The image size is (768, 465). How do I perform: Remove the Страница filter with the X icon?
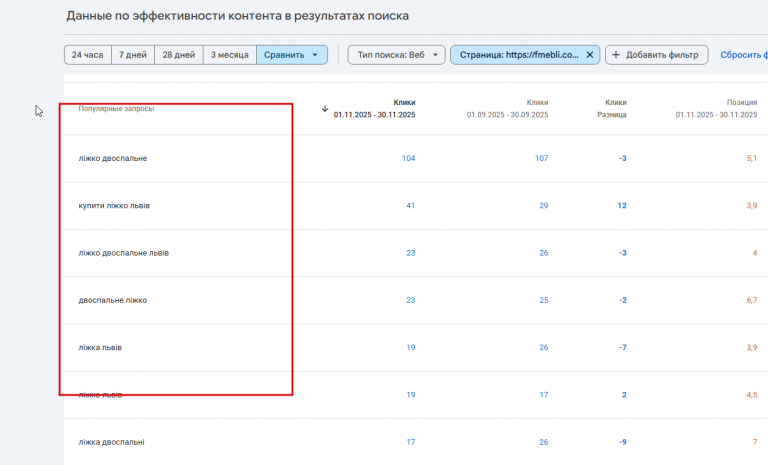(x=590, y=55)
